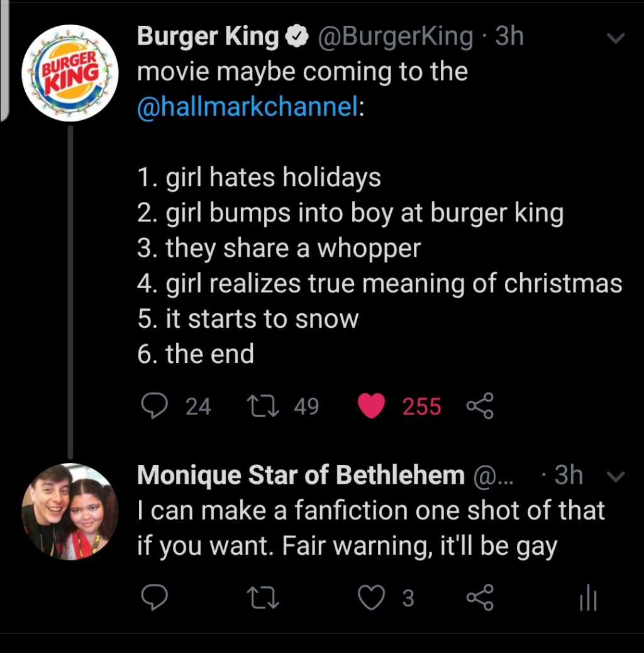Share the Burger King tweet

(x=480, y=406)
